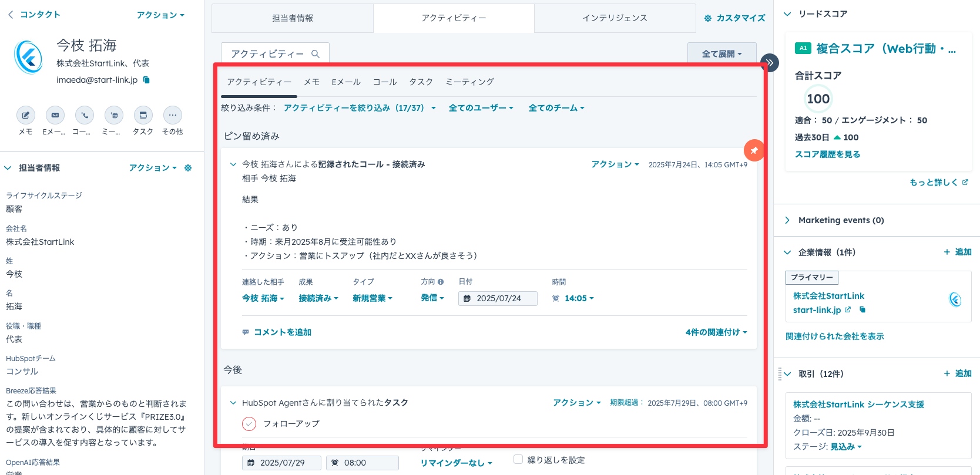Select the ミーティング activity tab
This screenshot has height=475, width=980.
469,82
